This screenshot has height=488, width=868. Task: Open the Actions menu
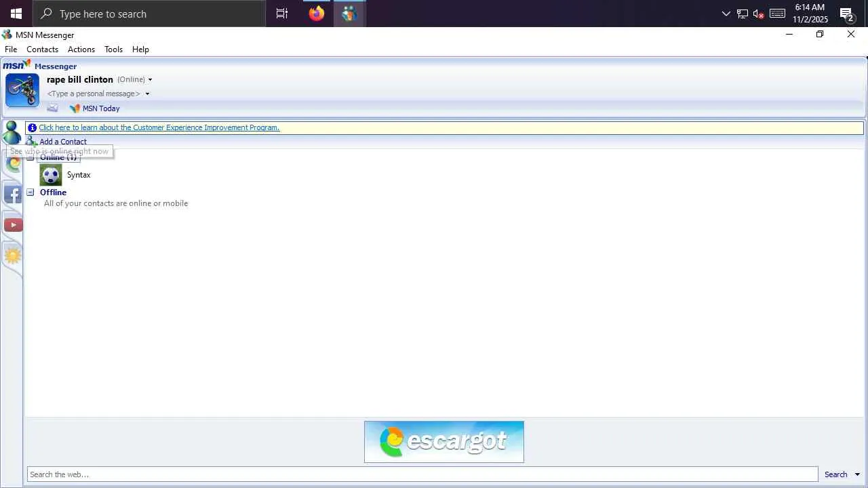81,49
